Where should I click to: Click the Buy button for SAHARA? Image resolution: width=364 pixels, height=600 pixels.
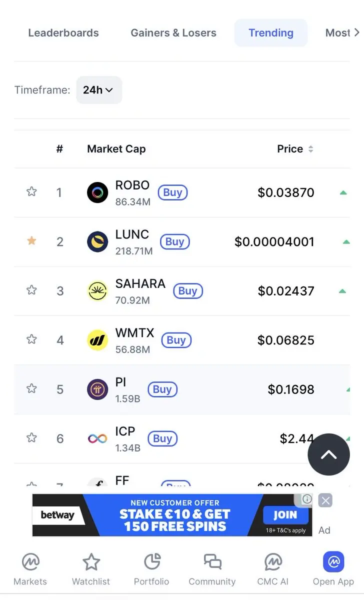click(188, 291)
